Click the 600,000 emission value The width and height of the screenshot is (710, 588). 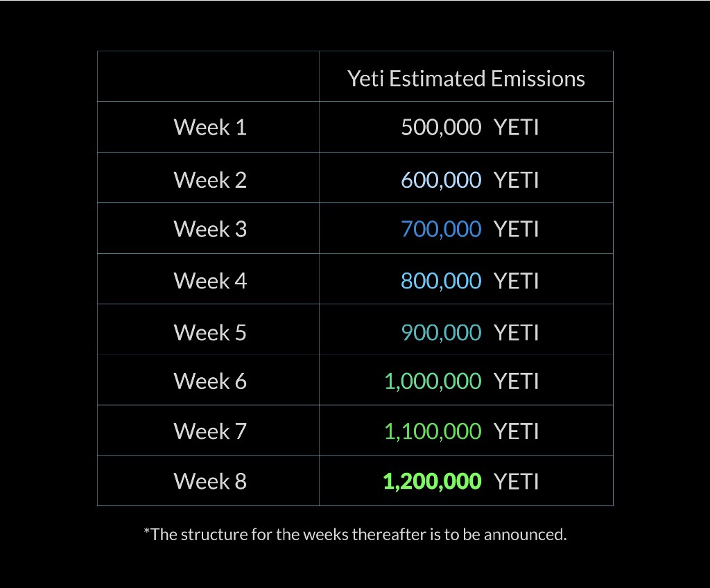[x=441, y=180]
